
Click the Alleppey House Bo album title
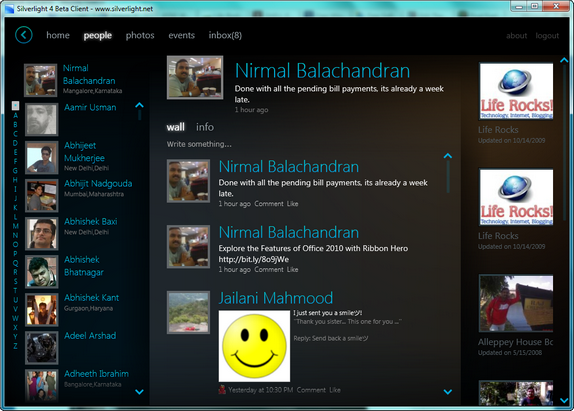[515, 342]
